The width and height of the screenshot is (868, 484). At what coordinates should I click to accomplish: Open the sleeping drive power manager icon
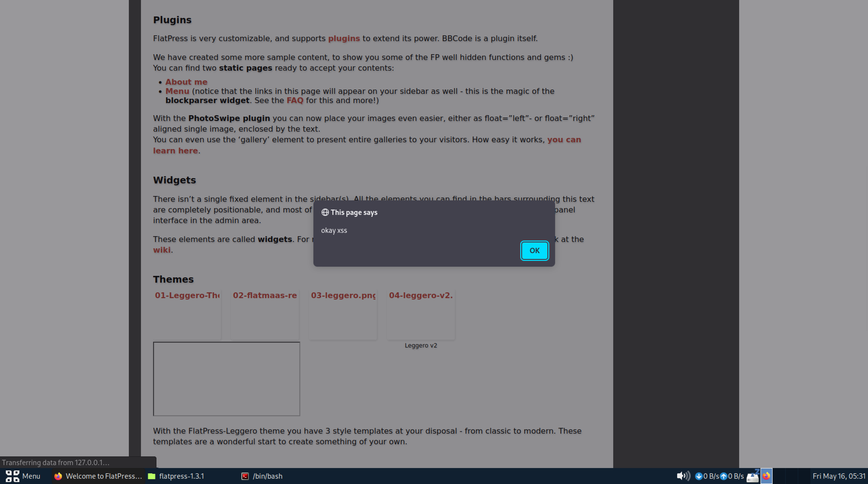pyautogui.click(x=753, y=476)
